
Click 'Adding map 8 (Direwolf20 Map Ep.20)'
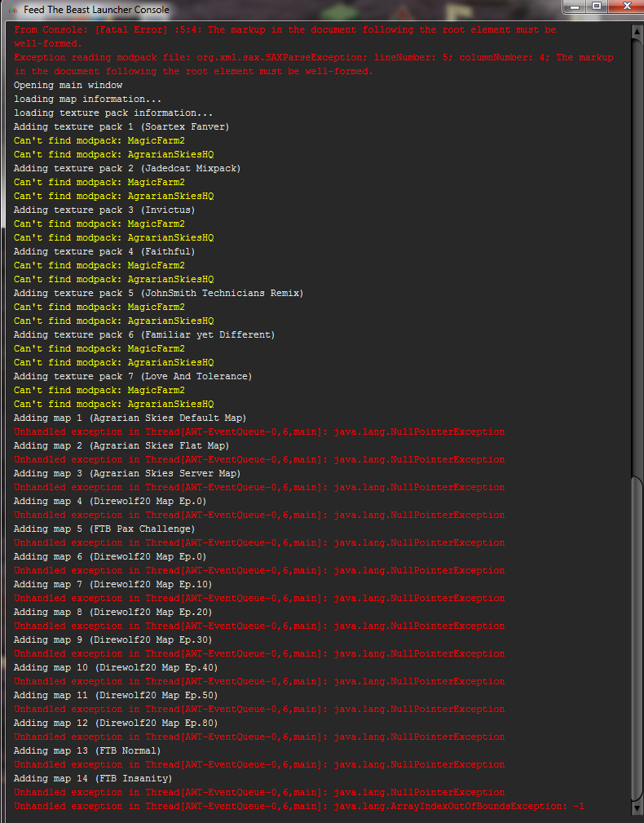[x=112, y=612]
